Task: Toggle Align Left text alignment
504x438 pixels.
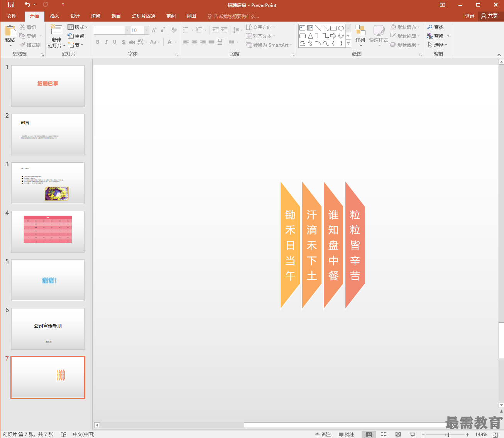Action: click(x=186, y=42)
